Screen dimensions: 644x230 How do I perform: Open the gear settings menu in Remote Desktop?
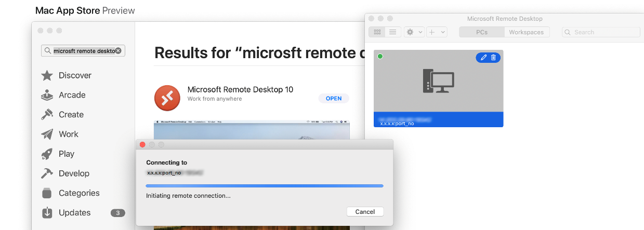[x=414, y=32]
